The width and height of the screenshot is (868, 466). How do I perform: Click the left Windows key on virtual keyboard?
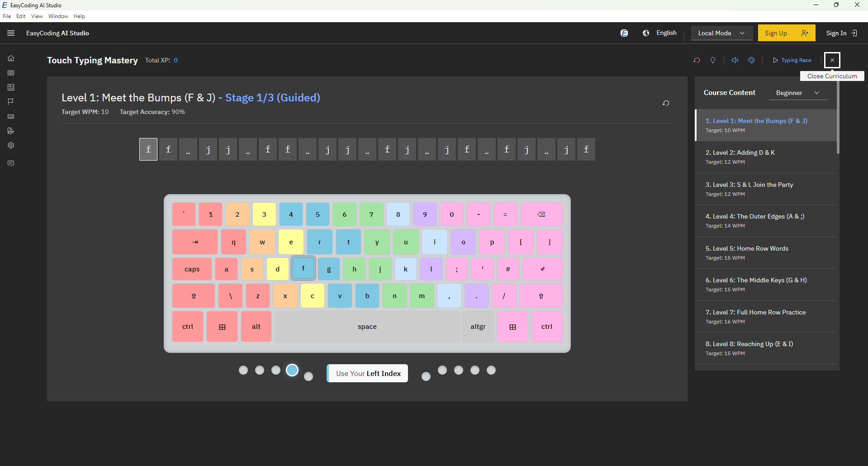222,327
